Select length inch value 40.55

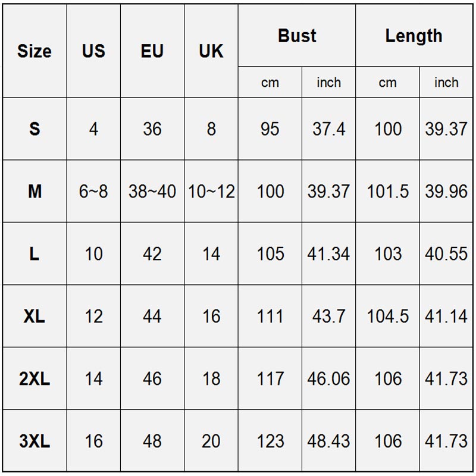[446, 254]
